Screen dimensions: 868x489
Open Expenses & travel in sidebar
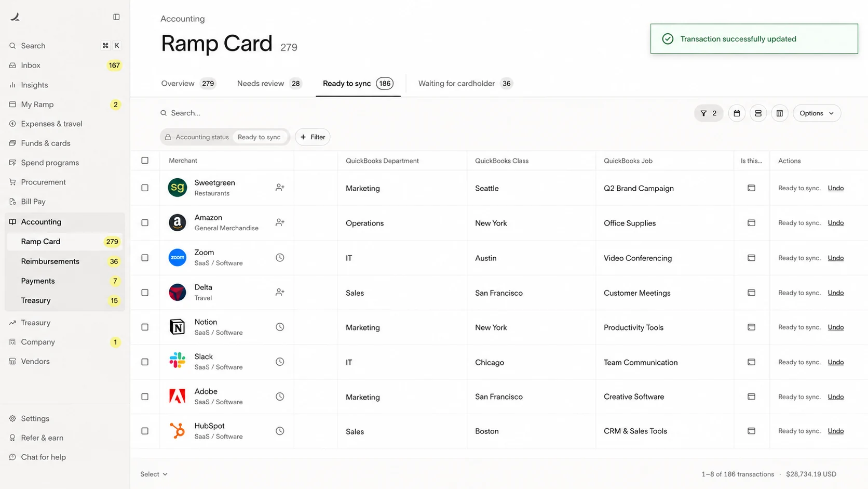[x=65, y=124]
